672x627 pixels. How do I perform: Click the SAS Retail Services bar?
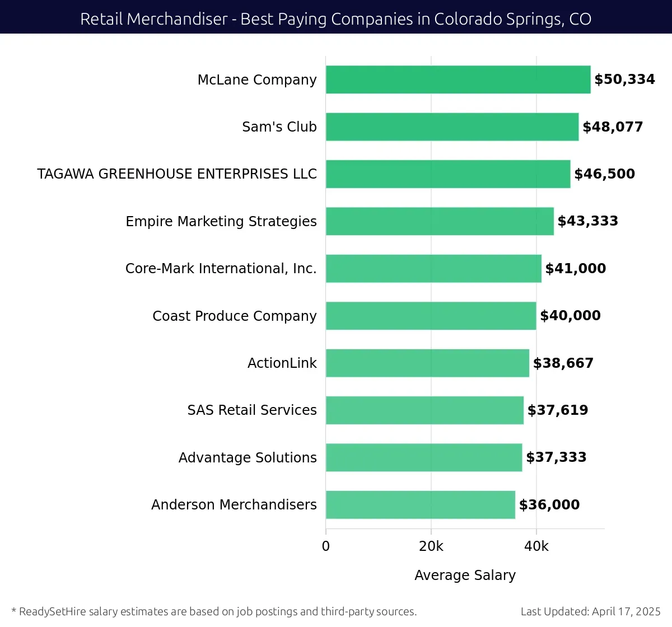coord(424,410)
